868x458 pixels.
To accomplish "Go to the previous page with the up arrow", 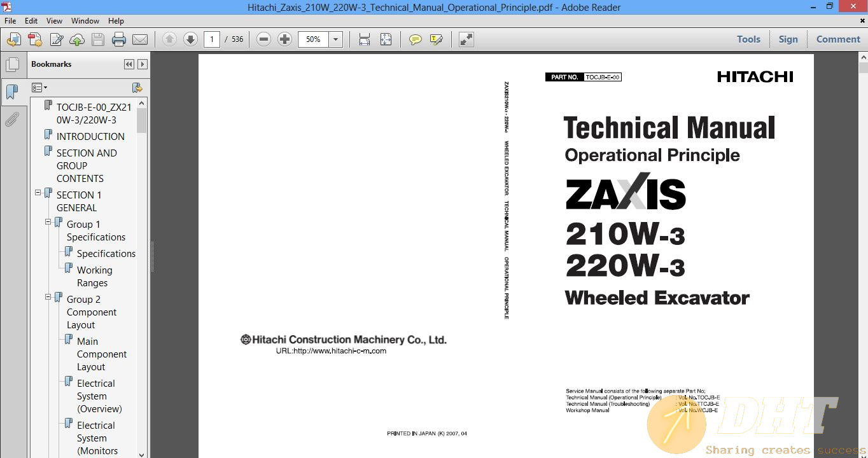I will tap(169, 39).
